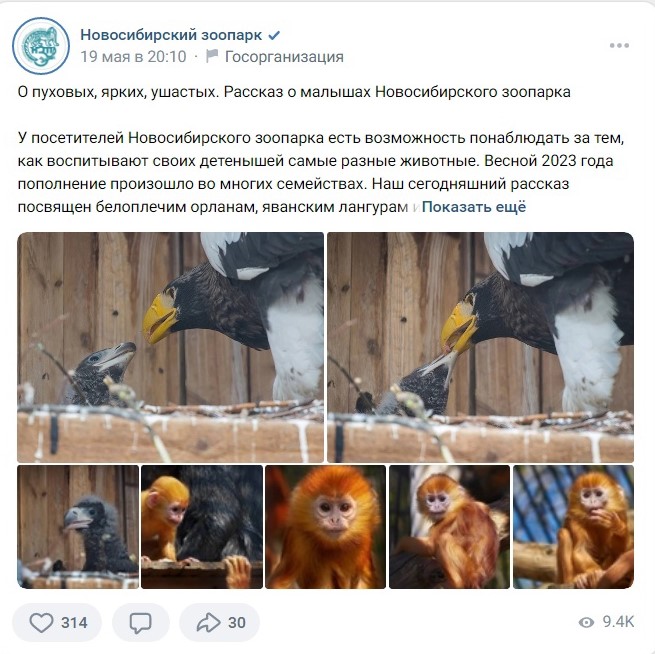Expand post text with Показать ещё
This screenshot has height=654, width=655.
[474, 207]
